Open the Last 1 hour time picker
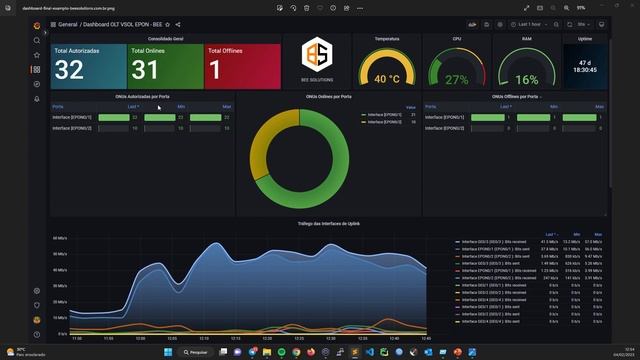The width and height of the screenshot is (640, 360). [x=529, y=24]
